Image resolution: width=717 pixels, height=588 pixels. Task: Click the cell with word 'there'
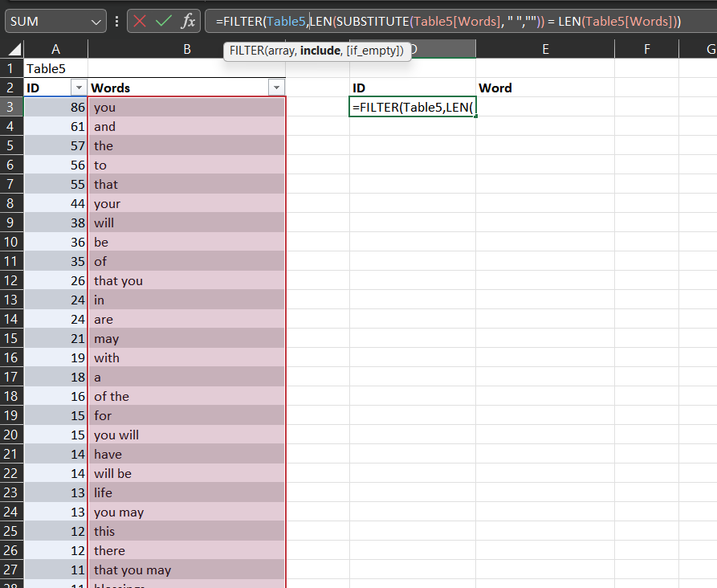click(x=186, y=550)
